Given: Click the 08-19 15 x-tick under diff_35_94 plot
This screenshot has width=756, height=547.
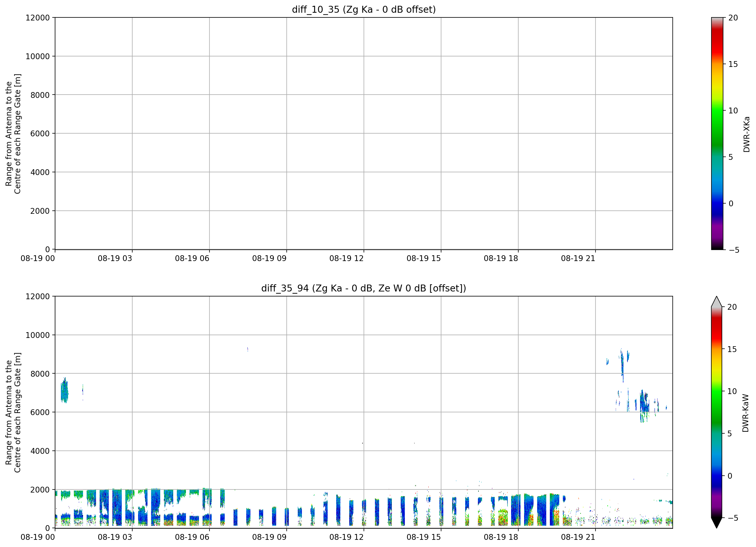Looking at the screenshot, I should 424,537.
